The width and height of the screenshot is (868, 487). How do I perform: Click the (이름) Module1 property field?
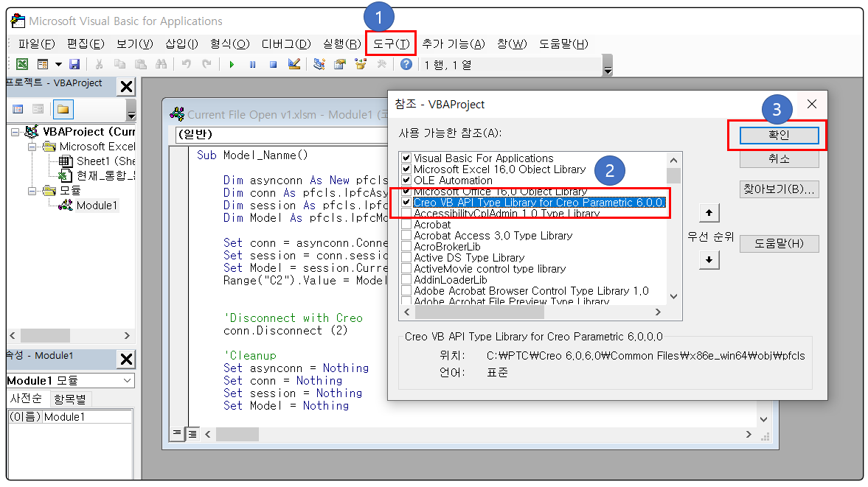click(x=70, y=417)
